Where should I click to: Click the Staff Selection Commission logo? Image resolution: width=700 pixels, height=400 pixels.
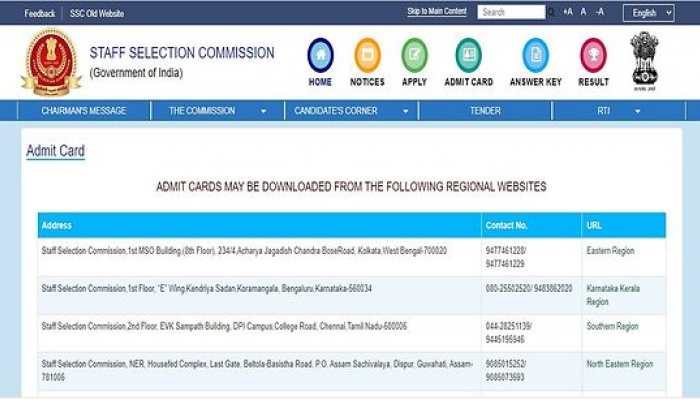pyautogui.click(x=51, y=62)
